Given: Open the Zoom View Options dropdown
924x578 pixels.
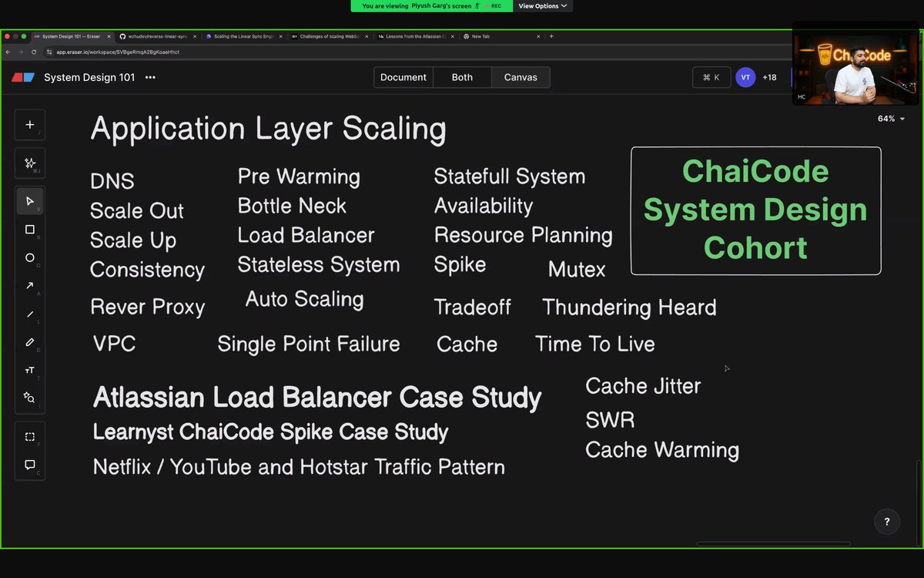Looking at the screenshot, I should [543, 5].
